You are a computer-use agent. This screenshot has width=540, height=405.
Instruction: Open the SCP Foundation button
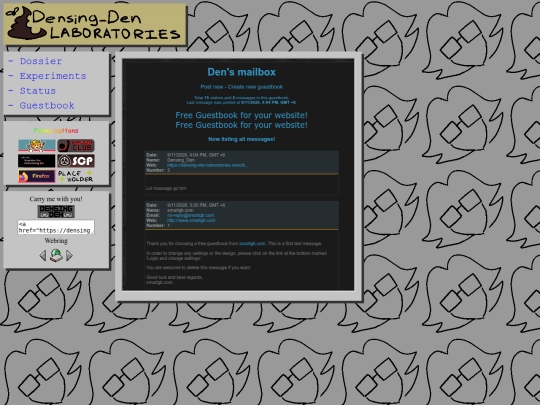75,161
